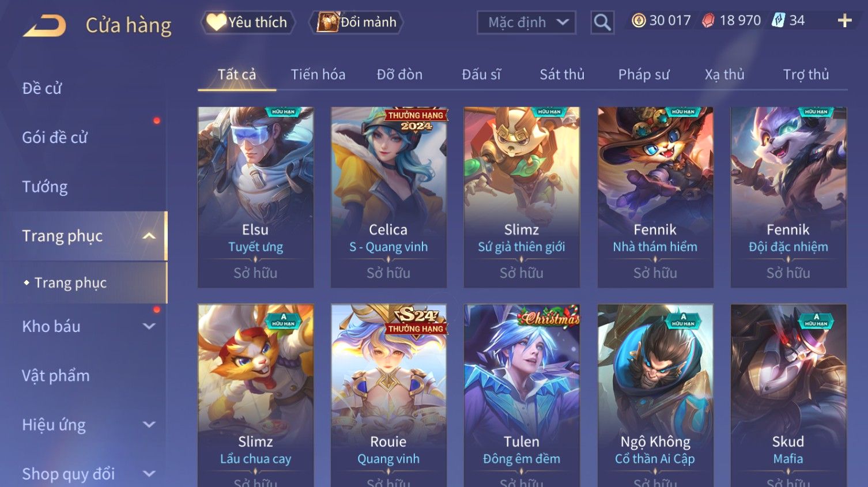The height and width of the screenshot is (487, 868).
Task: Open Yêu thích favorites heart button
Action: tap(248, 22)
